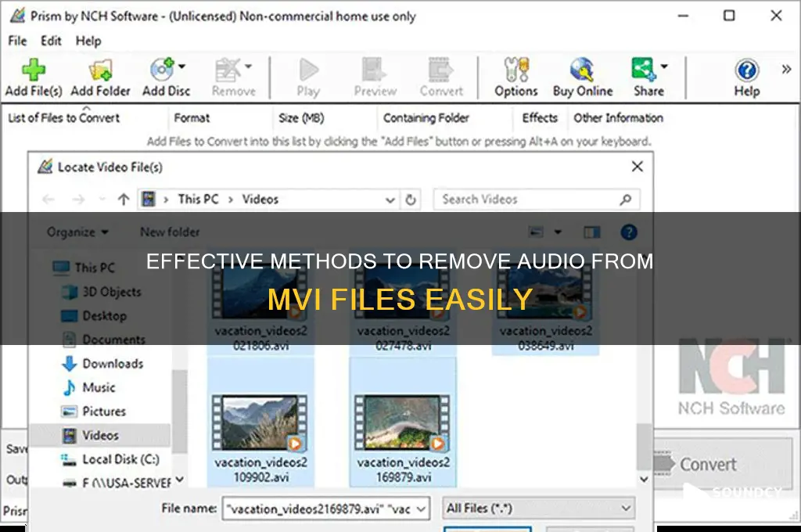
Task: Click Videos in the address path
Action: pyautogui.click(x=260, y=199)
